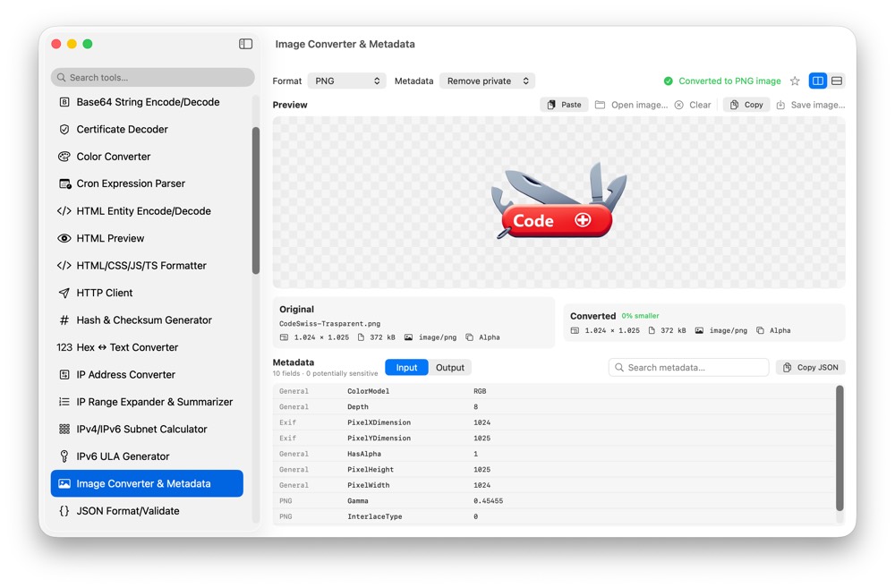Screen dimensions: 895x588
Task: Focus the Search tools field
Action: [x=152, y=78]
